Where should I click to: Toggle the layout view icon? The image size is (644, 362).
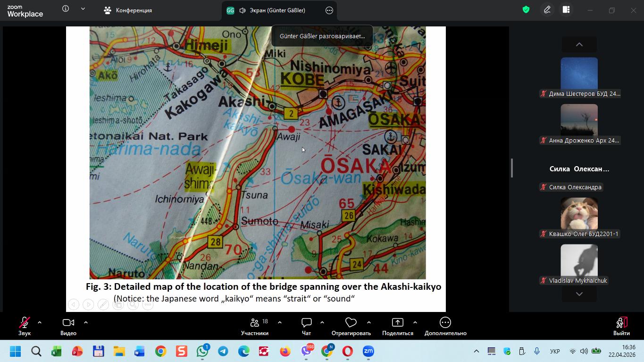coord(566,10)
